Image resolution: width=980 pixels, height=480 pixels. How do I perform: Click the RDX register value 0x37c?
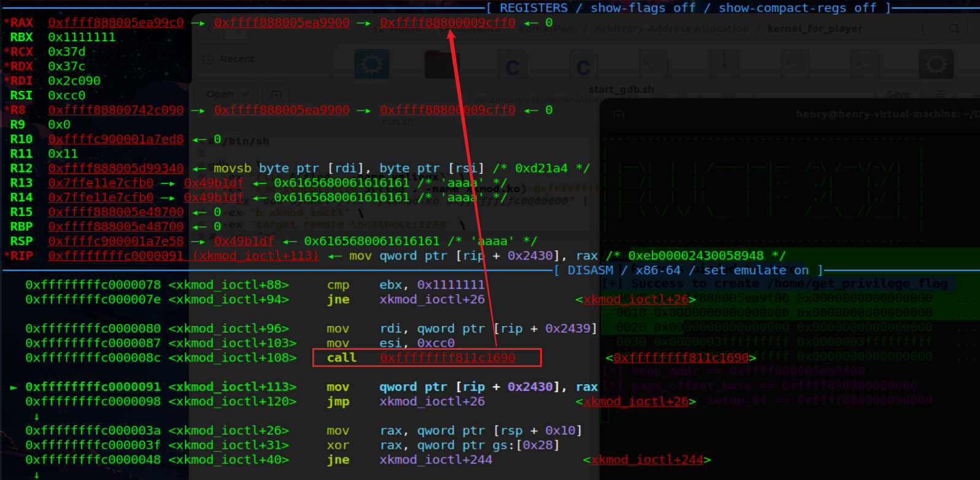(67, 66)
